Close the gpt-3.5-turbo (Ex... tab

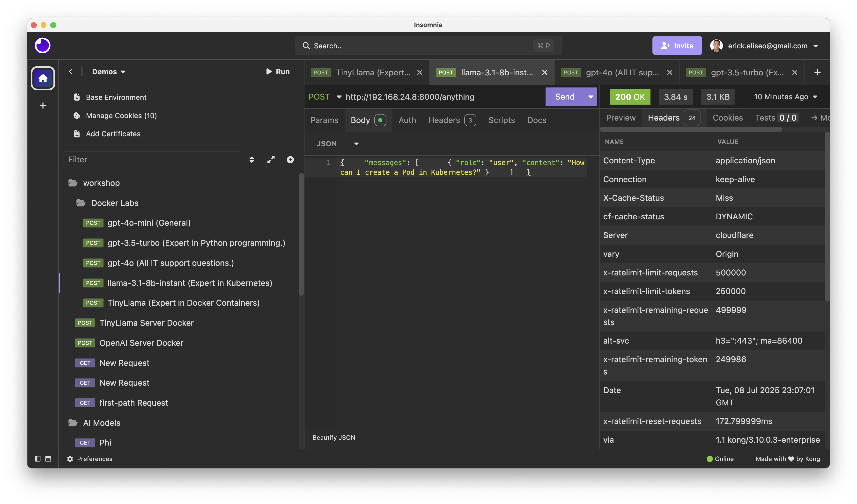[x=794, y=72]
